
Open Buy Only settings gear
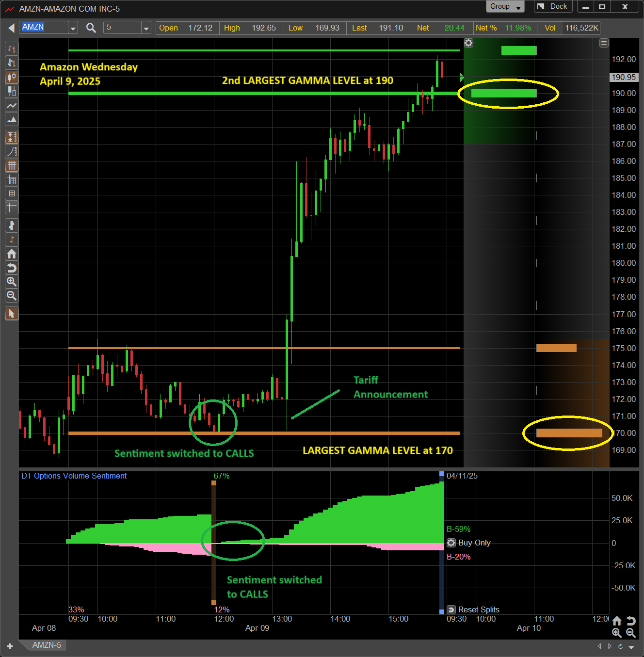451,543
